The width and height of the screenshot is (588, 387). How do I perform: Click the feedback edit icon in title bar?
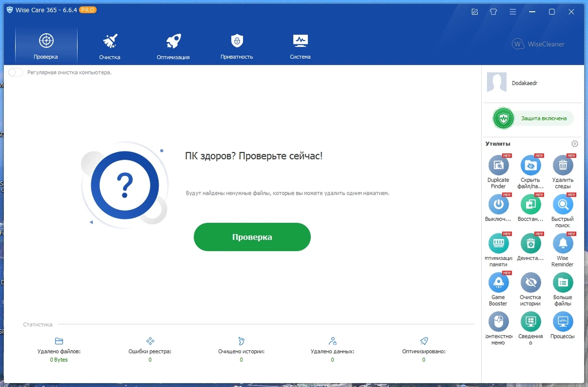coord(475,12)
